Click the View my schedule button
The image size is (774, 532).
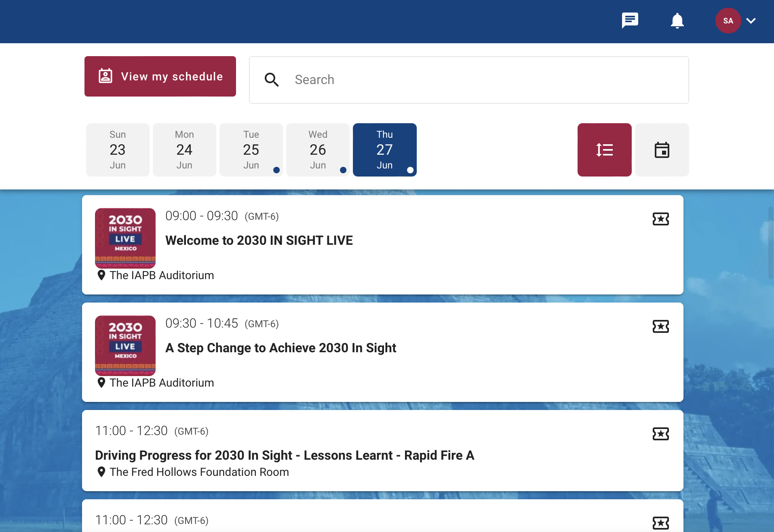160,76
